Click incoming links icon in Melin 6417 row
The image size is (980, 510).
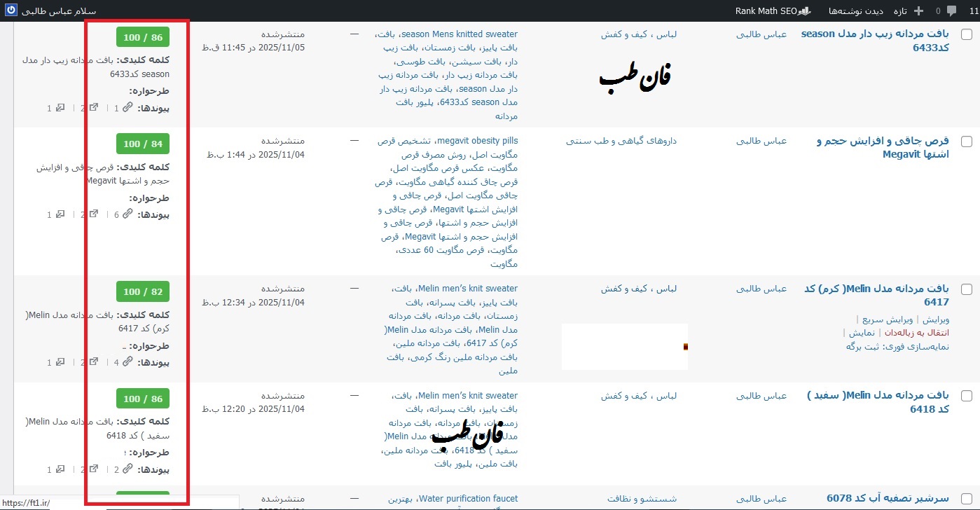coord(60,362)
